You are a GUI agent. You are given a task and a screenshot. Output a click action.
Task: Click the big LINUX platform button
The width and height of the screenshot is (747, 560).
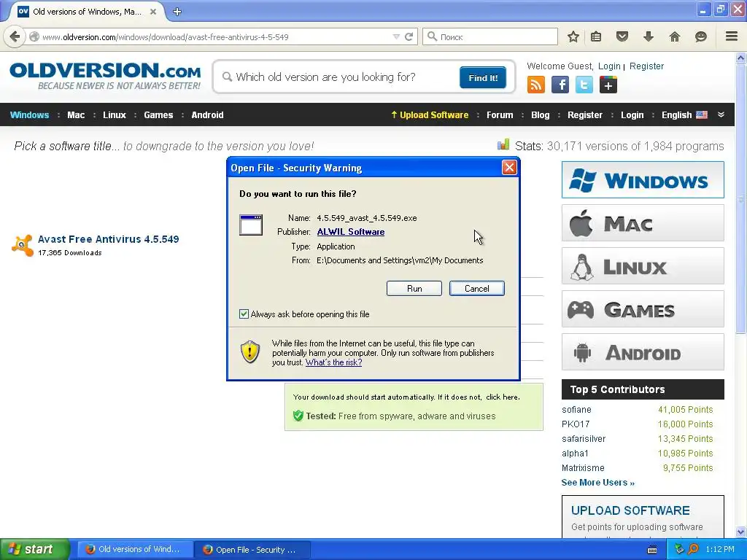point(643,265)
